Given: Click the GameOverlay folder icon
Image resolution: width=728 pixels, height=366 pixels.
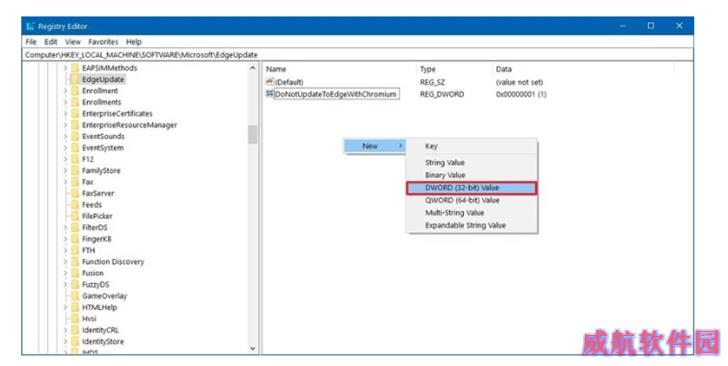Looking at the screenshot, I should coord(75,295).
